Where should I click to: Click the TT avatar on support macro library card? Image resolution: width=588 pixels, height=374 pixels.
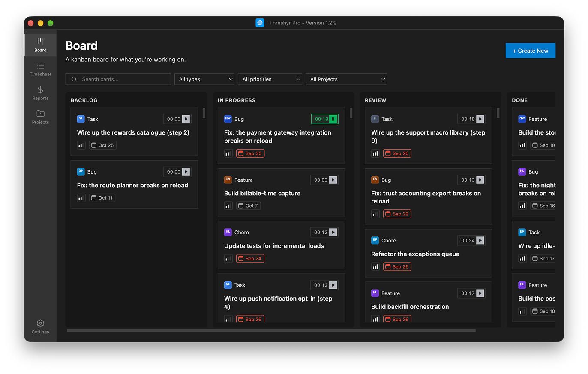[375, 119]
